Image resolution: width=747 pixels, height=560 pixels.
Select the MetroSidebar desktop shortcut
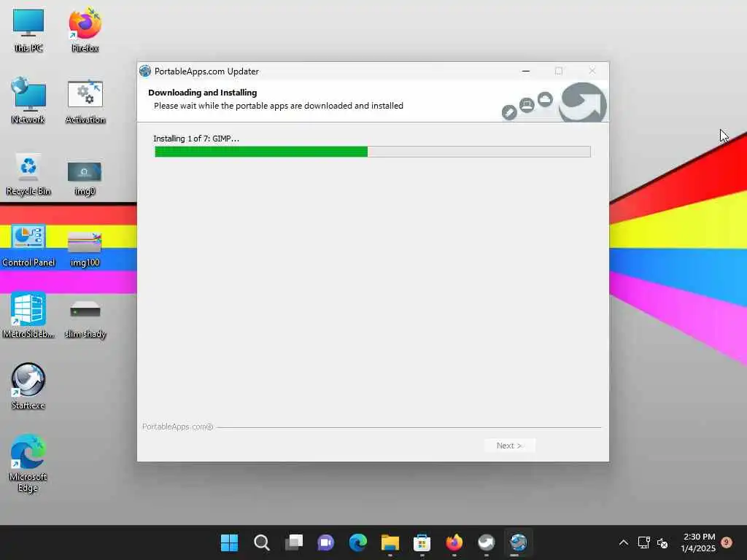coord(28,316)
